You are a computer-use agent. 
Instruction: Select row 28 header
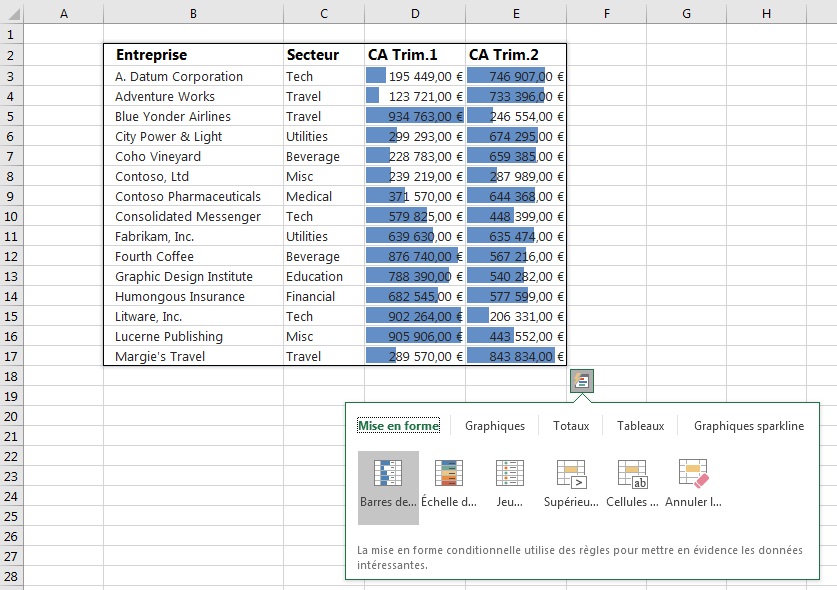11,577
